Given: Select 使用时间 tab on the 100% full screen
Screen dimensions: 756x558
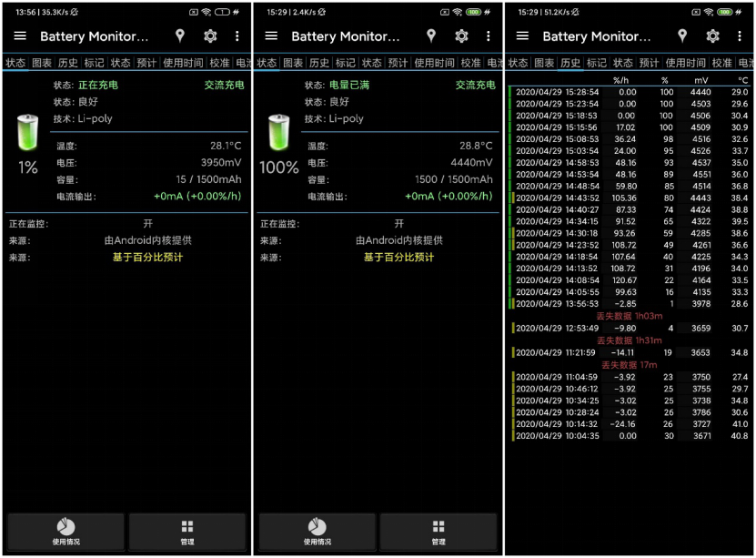Looking at the screenshot, I should point(434,64).
